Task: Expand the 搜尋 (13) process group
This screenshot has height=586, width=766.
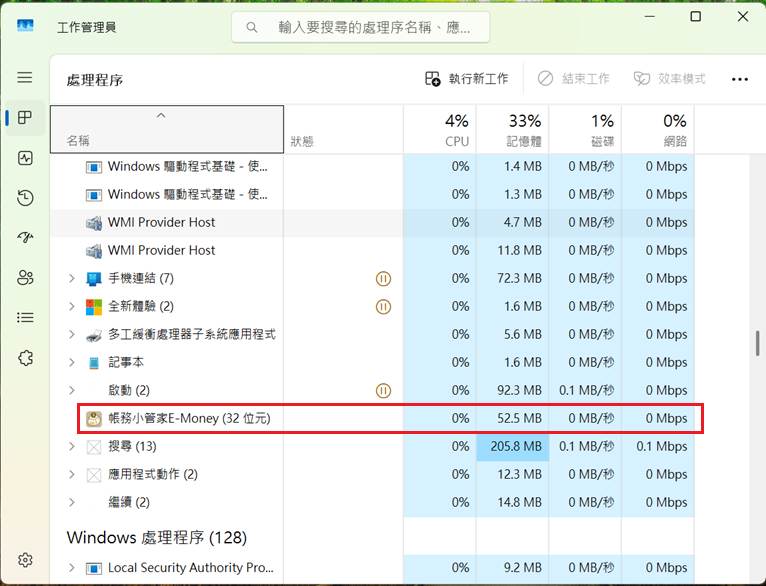Action: 72,446
